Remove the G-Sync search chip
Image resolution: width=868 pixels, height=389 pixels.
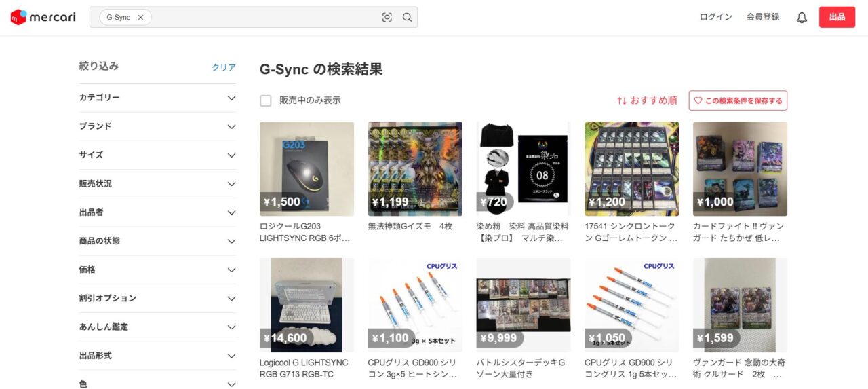140,18
